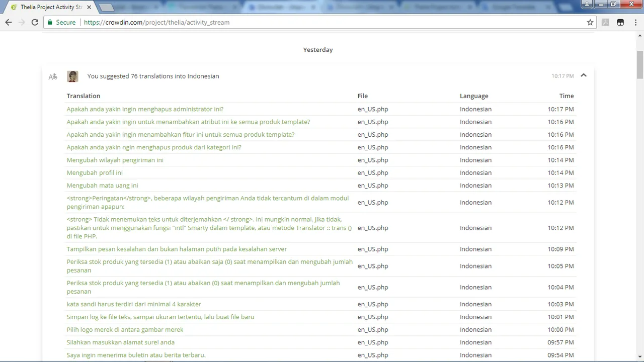Open the '<strong>Peringatan</strong>' translation link
Viewport: 644px width, 362px height.
pyautogui.click(x=208, y=202)
